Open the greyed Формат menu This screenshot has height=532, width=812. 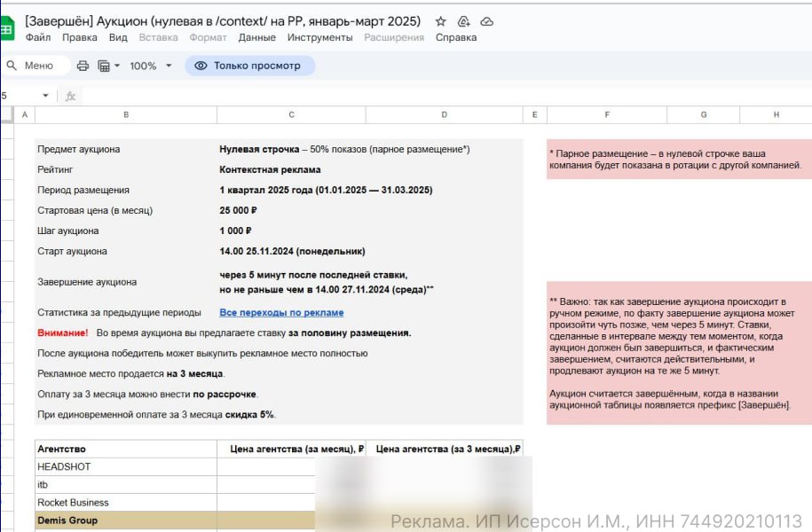point(209,37)
